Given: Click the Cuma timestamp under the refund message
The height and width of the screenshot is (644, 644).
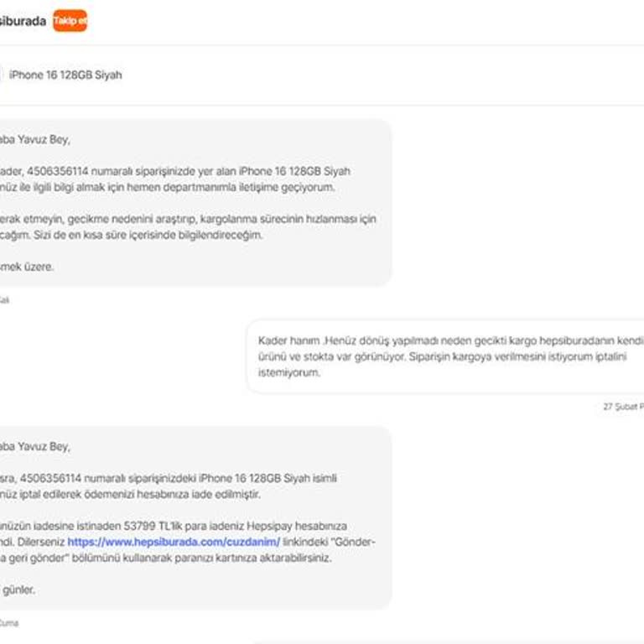Looking at the screenshot, I should pos(8,623).
